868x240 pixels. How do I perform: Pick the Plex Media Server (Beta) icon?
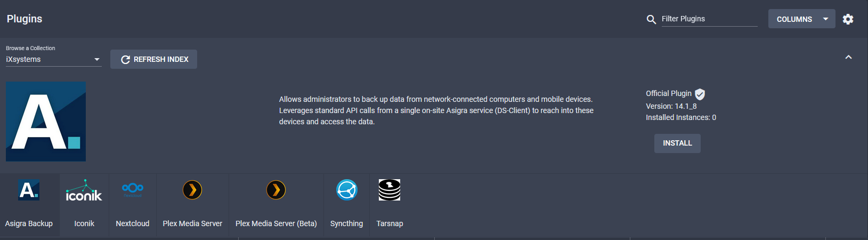(276, 190)
